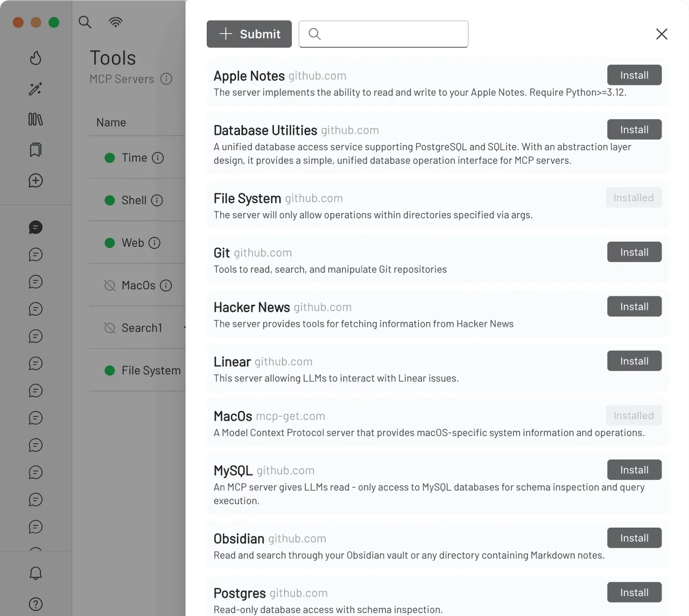Click the Linear server title
Viewport: 689px width, 616px height.
pyautogui.click(x=232, y=361)
